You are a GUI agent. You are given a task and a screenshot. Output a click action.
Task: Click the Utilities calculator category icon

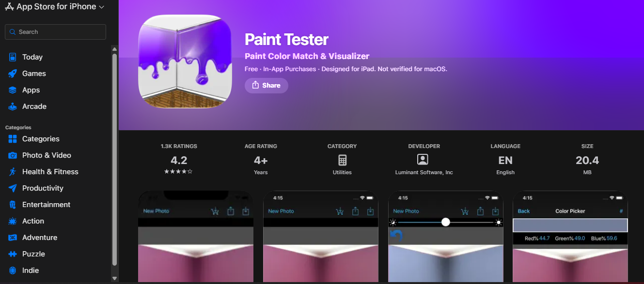click(x=342, y=160)
